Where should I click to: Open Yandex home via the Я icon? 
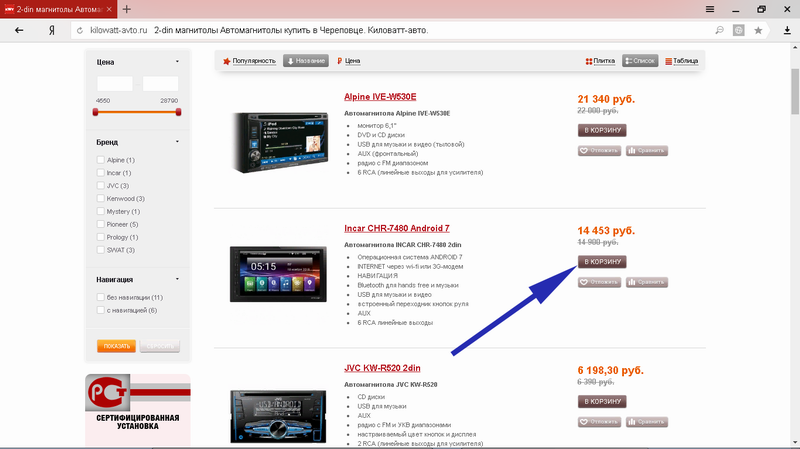(x=52, y=30)
